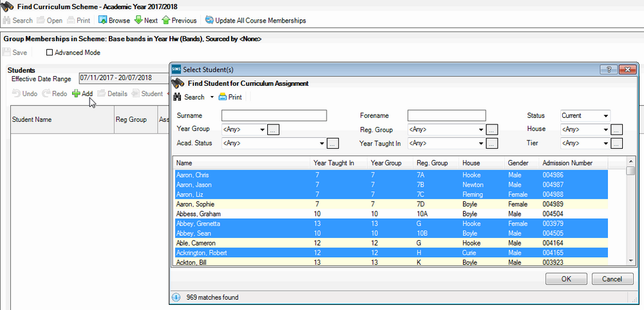The width and height of the screenshot is (644, 310).
Task: Open the Reg. Group dropdown
Action: 446,130
